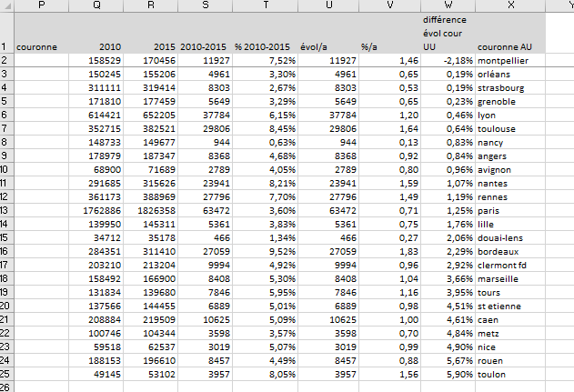Viewport: 574px width, 392px height.
Task: Click the percentage 9,52% in column T
Action: click(266, 251)
